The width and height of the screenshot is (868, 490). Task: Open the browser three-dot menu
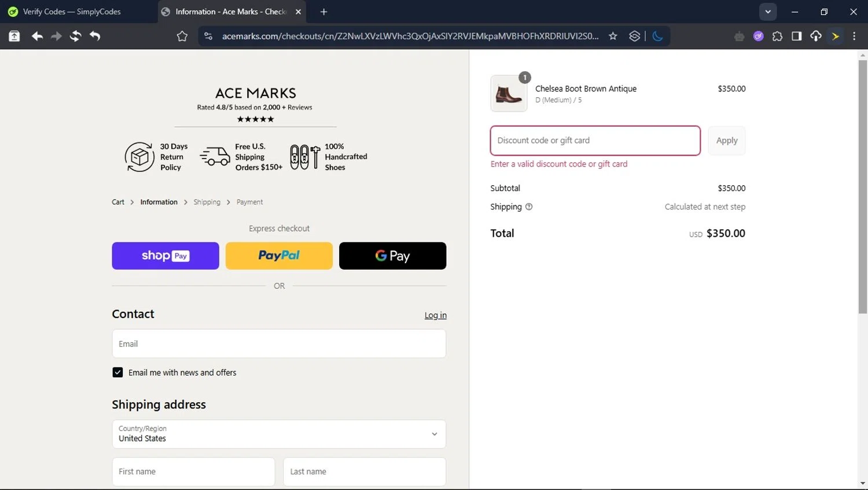pyautogui.click(x=854, y=36)
